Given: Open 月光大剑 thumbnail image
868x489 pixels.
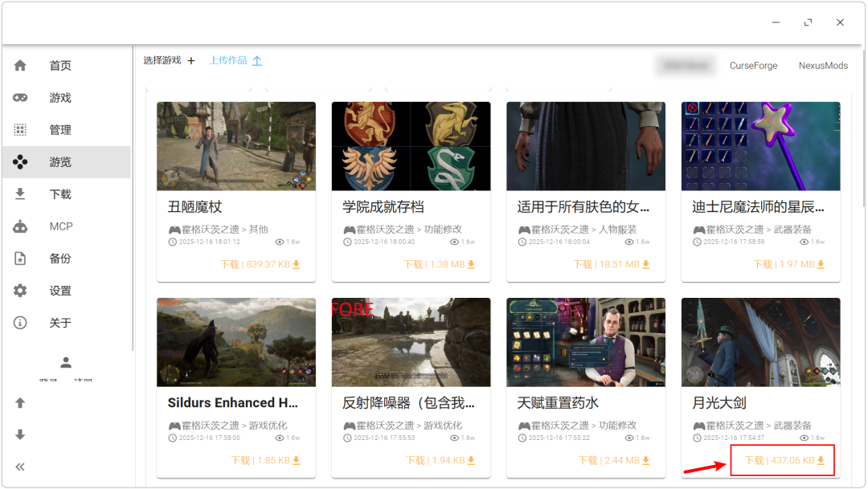Looking at the screenshot, I should pos(760,342).
